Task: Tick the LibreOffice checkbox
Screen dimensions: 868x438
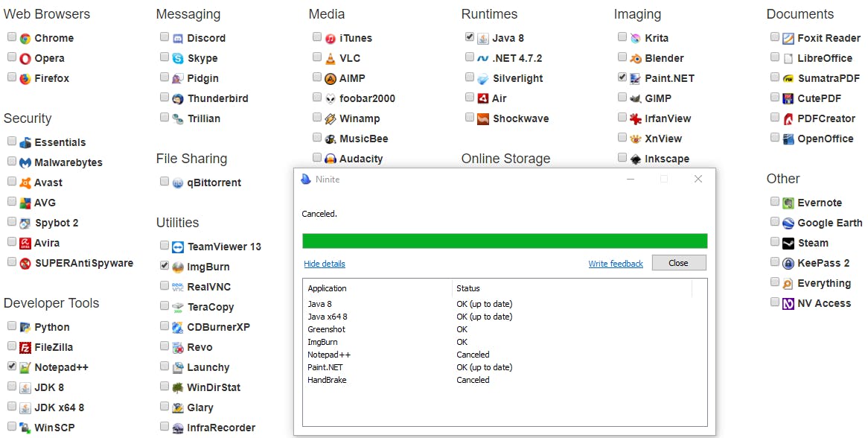Action: (775, 57)
